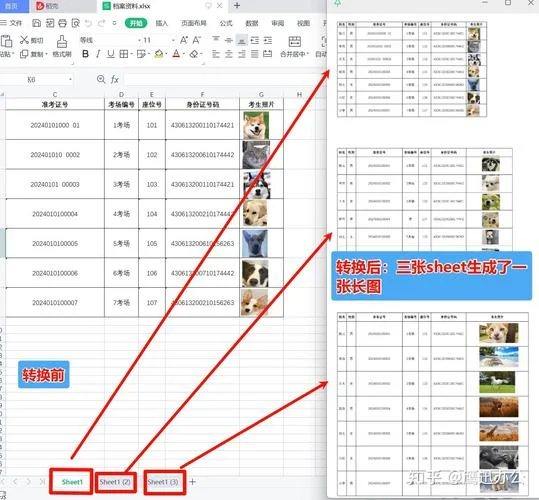Align text right in ribbon
Screen dimensions: 539x500
[x=242, y=54]
